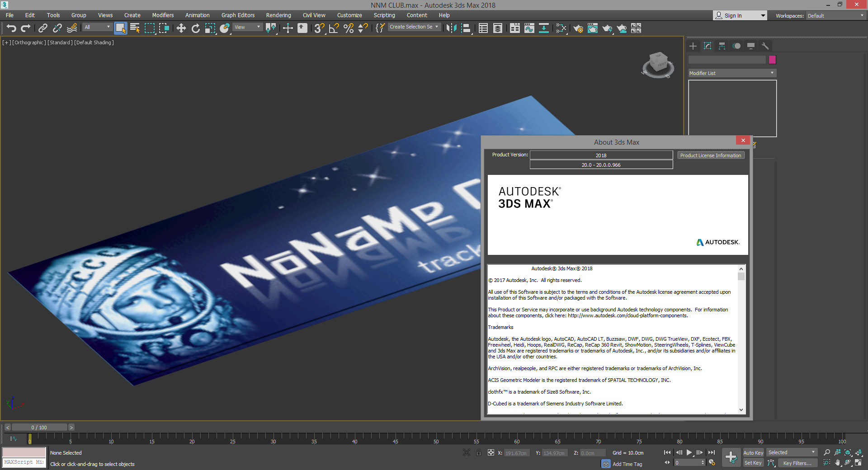Click the Undo arrow icon

pyautogui.click(x=11, y=28)
